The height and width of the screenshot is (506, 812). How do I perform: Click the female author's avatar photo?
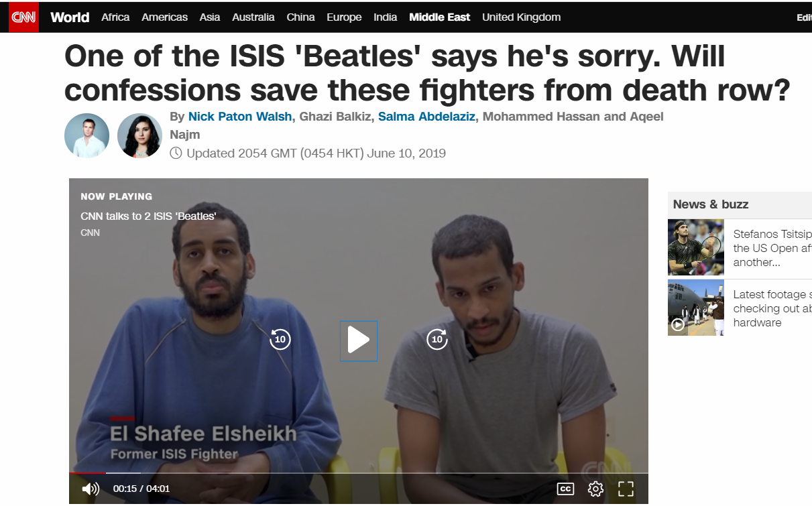point(139,135)
